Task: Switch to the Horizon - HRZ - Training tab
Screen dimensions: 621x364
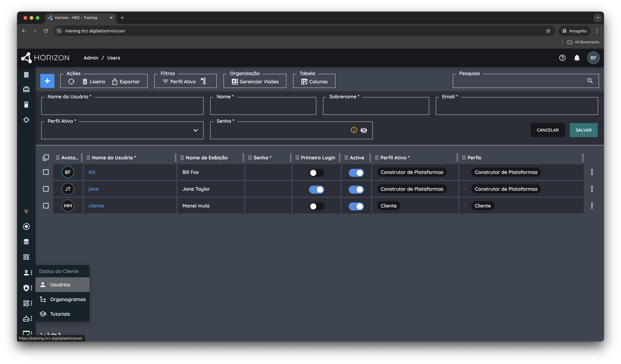Action: (x=80, y=18)
